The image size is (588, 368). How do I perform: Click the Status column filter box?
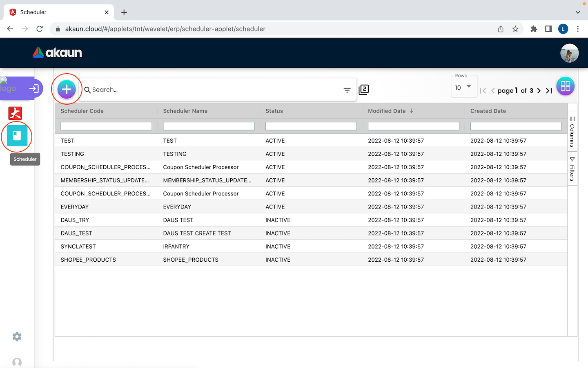[x=311, y=126]
